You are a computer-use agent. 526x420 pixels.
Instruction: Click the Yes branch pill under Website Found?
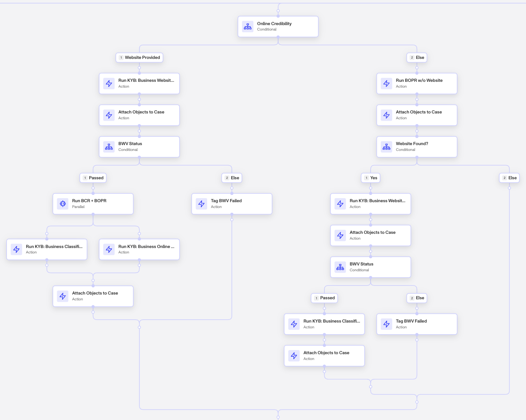[x=371, y=178]
